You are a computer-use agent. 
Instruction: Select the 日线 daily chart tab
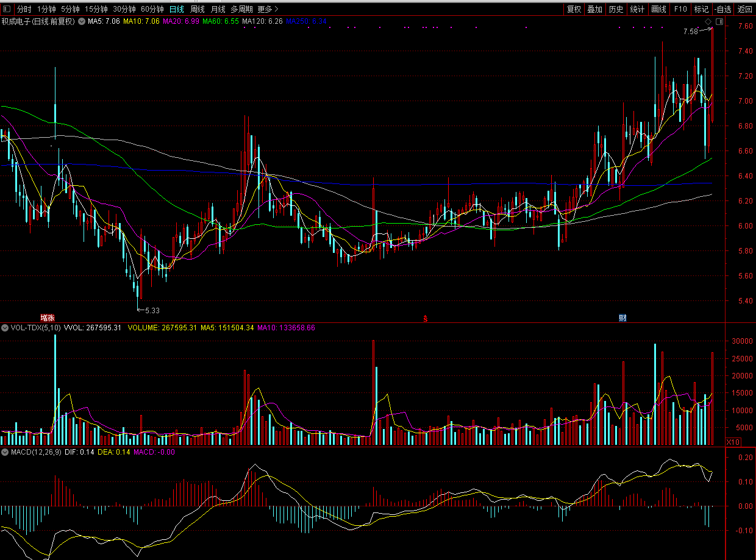[177, 9]
